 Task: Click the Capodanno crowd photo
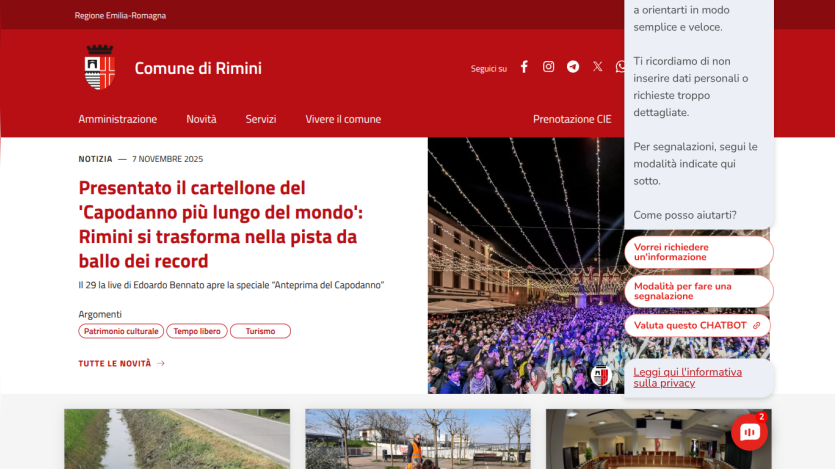(x=526, y=266)
